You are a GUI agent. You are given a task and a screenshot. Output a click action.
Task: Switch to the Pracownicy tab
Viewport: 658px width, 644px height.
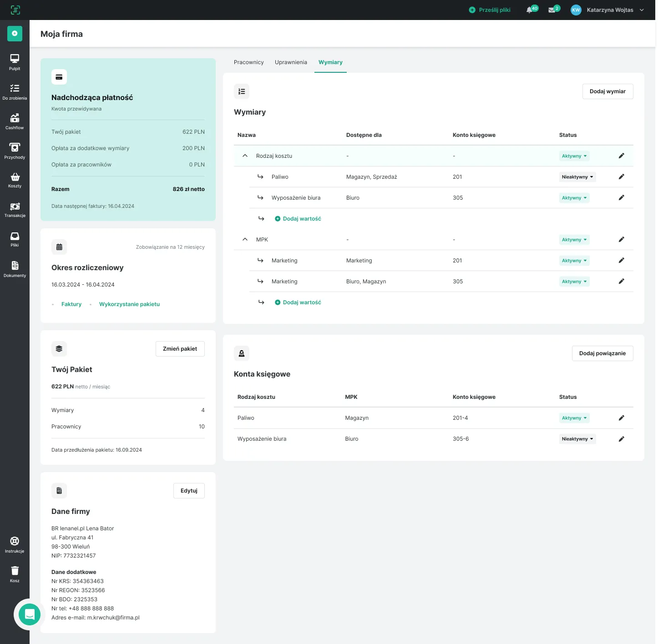249,62
